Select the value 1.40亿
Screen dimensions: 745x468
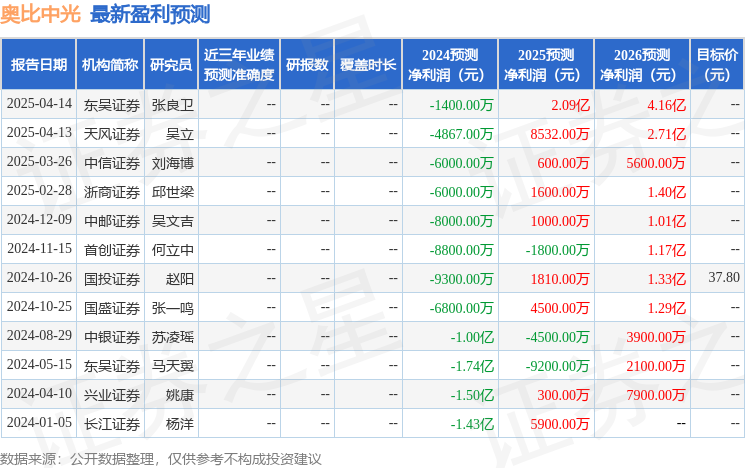coord(666,192)
